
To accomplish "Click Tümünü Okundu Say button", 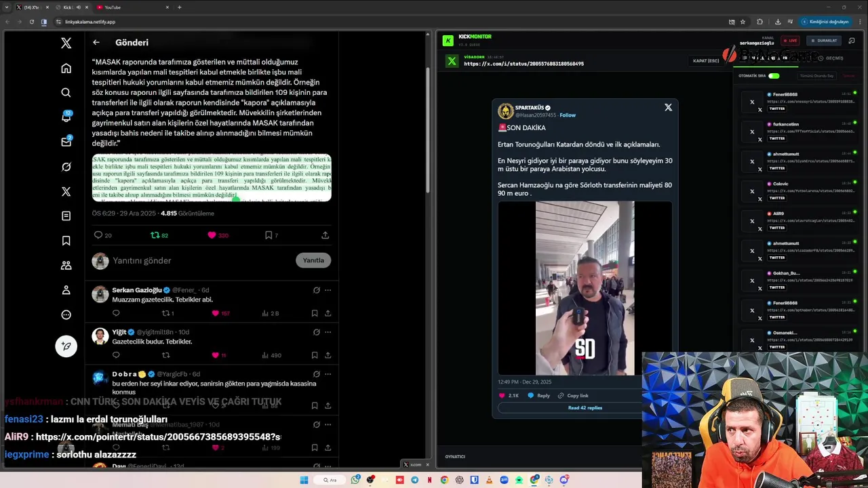I will point(816,76).
